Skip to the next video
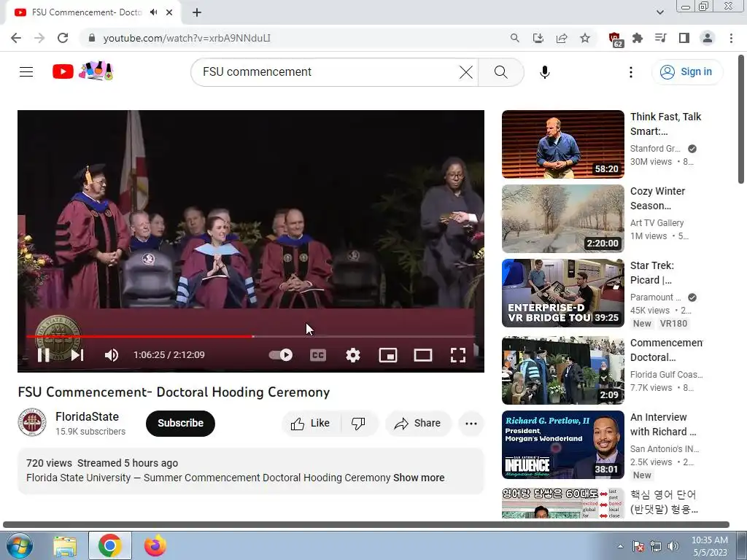 coord(77,355)
